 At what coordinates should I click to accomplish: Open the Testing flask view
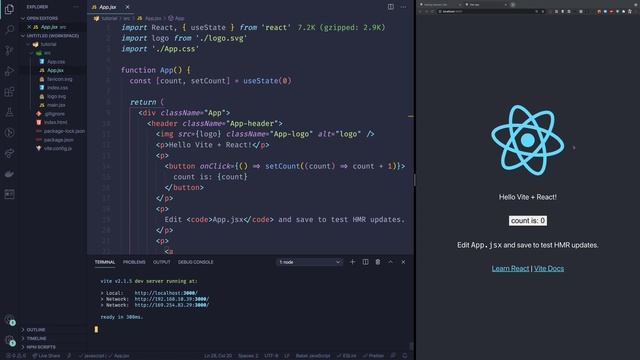(x=9, y=112)
